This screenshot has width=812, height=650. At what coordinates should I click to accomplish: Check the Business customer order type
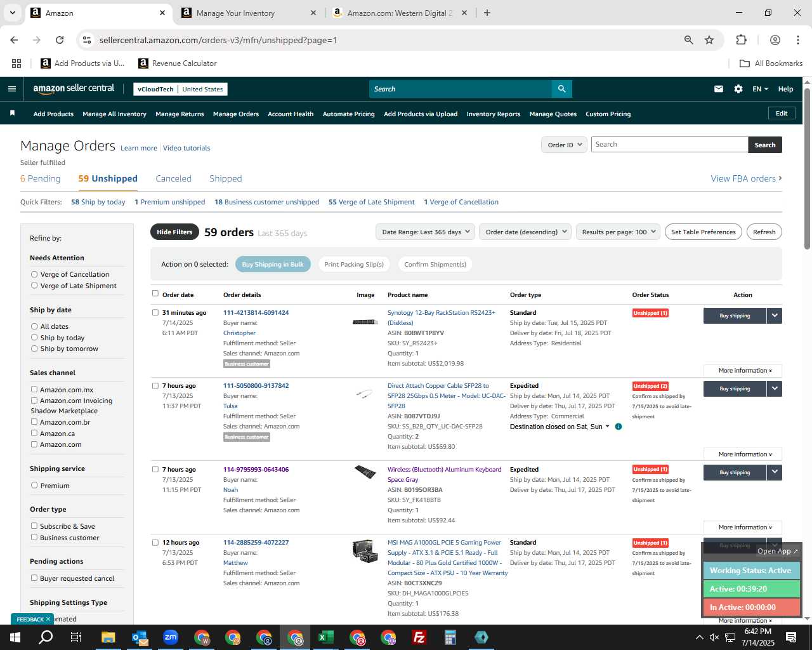point(34,538)
